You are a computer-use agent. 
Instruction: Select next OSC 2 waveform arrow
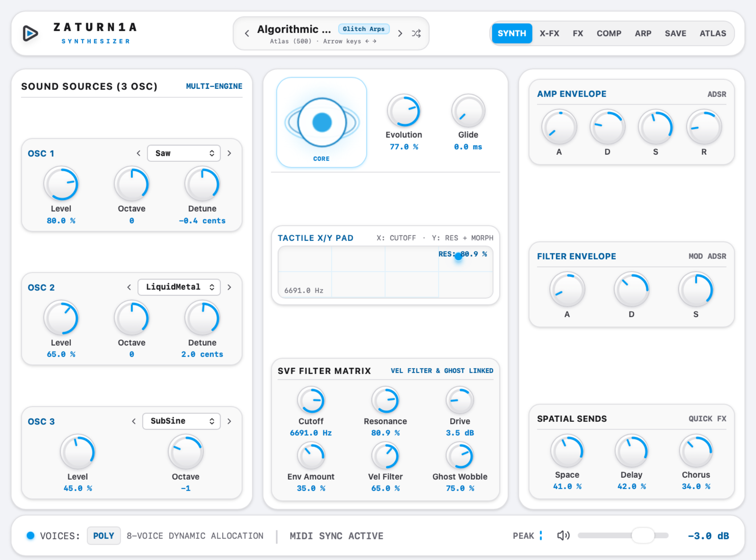(x=229, y=287)
